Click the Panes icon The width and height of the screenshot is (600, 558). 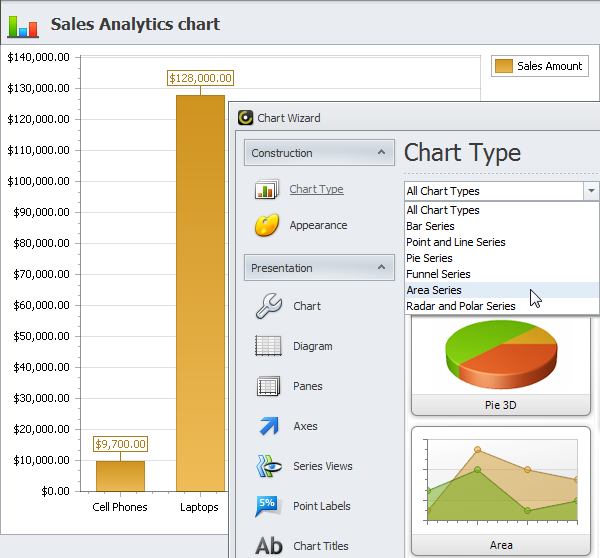click(268, 386)
